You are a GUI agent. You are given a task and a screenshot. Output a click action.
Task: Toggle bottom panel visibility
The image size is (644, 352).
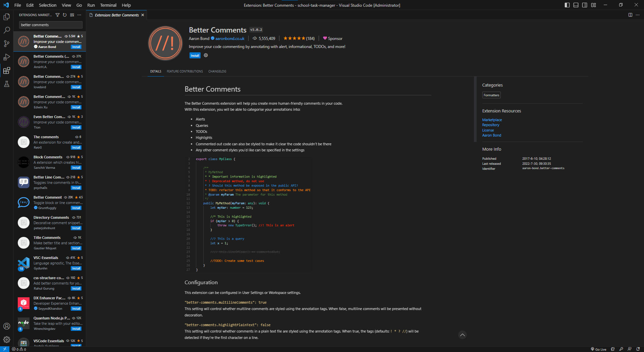[576, 5]
